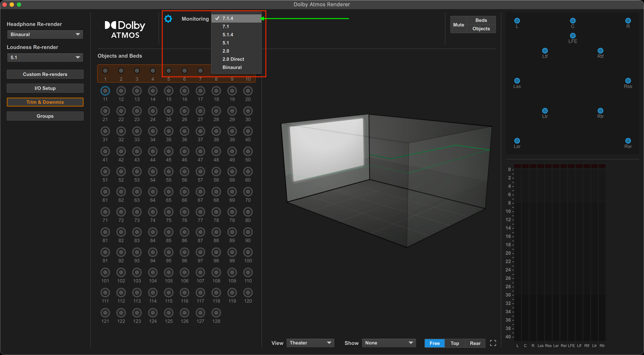
Task: Click the fullscreen expand room view icon
Action: [493, 343]
